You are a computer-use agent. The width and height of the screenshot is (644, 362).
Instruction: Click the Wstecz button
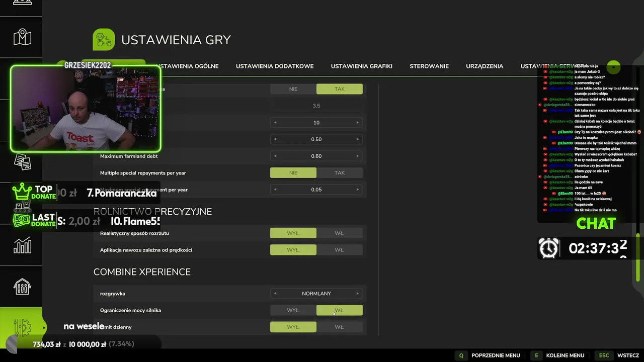coord(628,355)
